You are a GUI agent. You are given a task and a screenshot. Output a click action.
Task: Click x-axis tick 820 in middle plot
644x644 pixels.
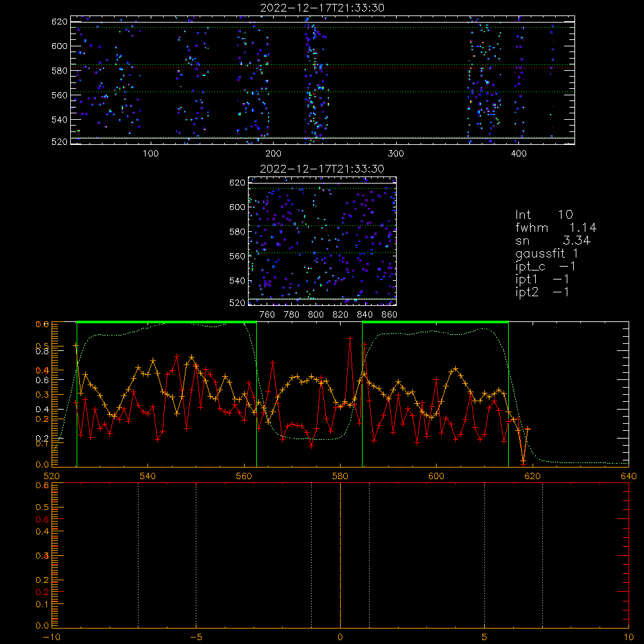[341, 315]
